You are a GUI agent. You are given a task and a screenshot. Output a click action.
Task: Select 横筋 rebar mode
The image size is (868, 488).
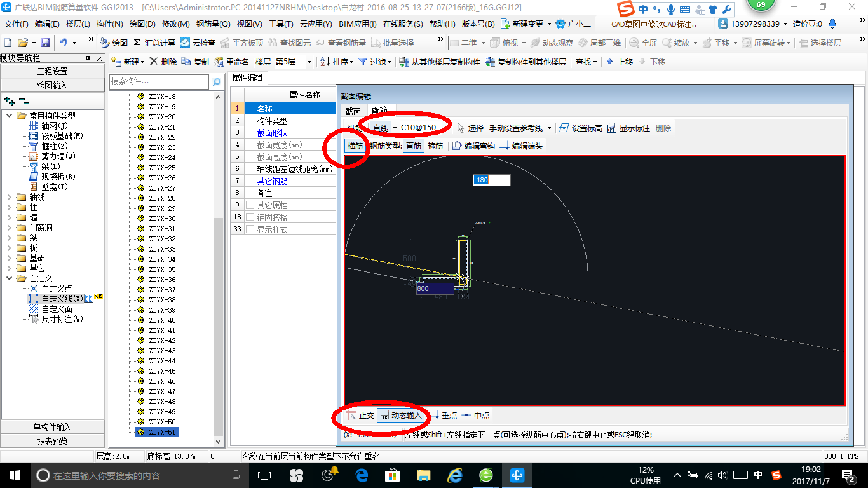point(355,146)
